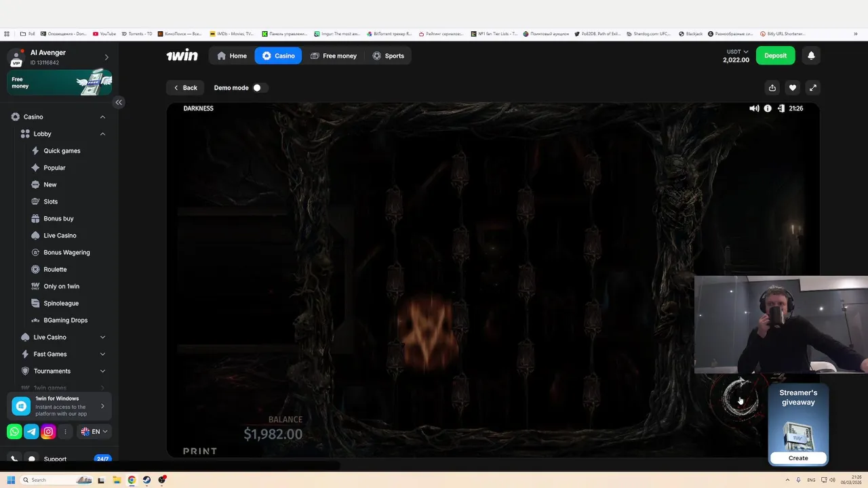Open Spinoleague category
Image resolution: width=868 pixels, height=488 pixels.
pos(61,303)
